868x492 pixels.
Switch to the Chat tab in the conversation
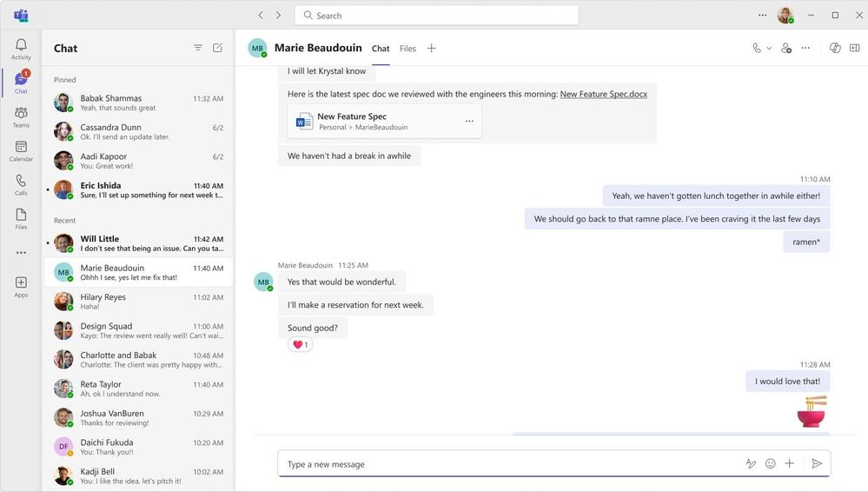tap(381, 49)
